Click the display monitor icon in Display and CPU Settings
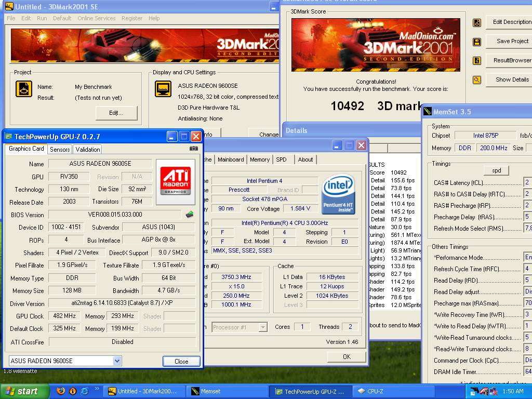Screen dimensions: 532x399 coord(163,89)
